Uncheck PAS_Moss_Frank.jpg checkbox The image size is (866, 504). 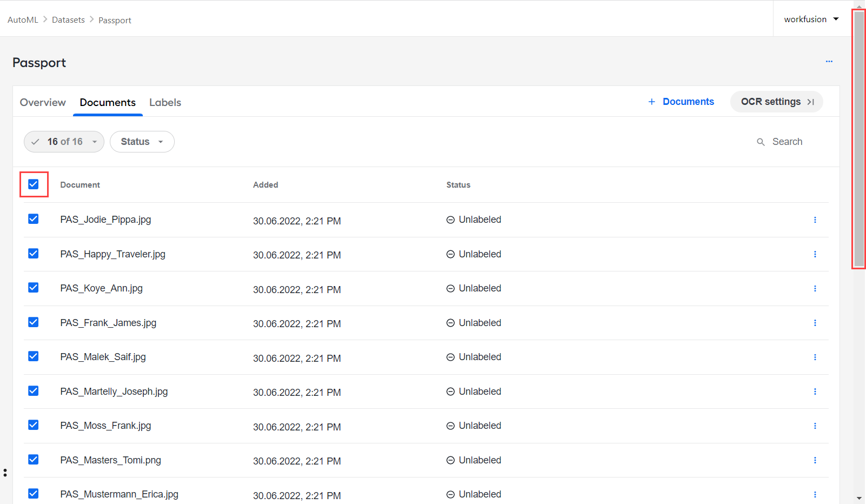[x=34, y=425]
